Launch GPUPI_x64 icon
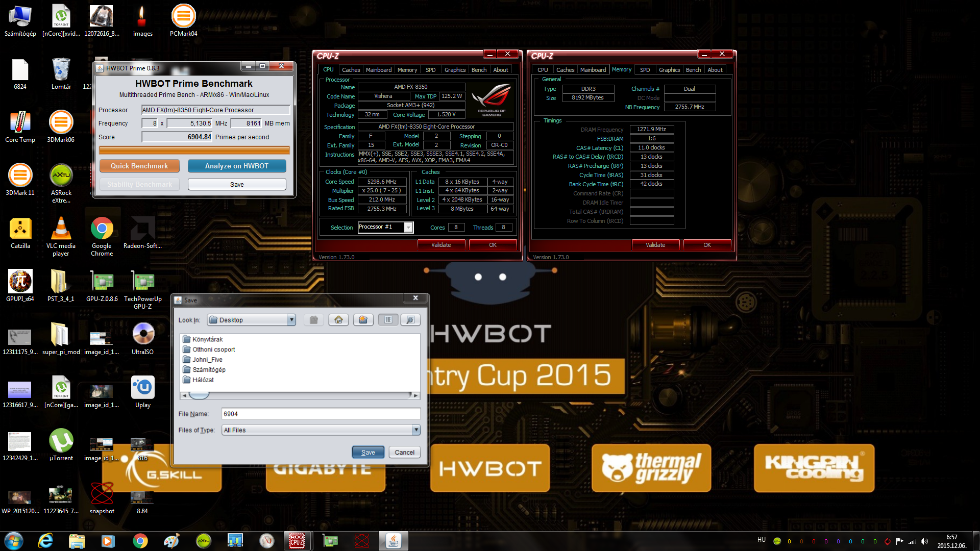The height and width of the screenshot is (551, 980). click(x=20, y=286)
